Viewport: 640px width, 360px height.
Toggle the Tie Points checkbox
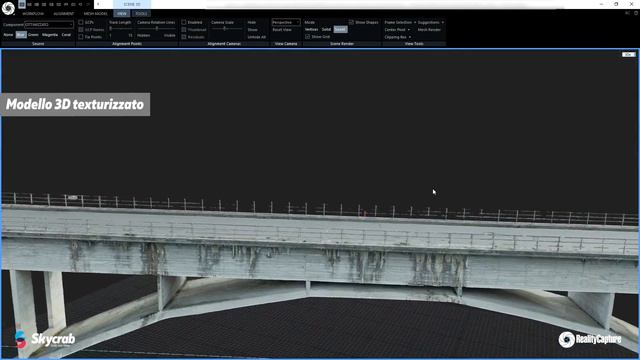81,37
